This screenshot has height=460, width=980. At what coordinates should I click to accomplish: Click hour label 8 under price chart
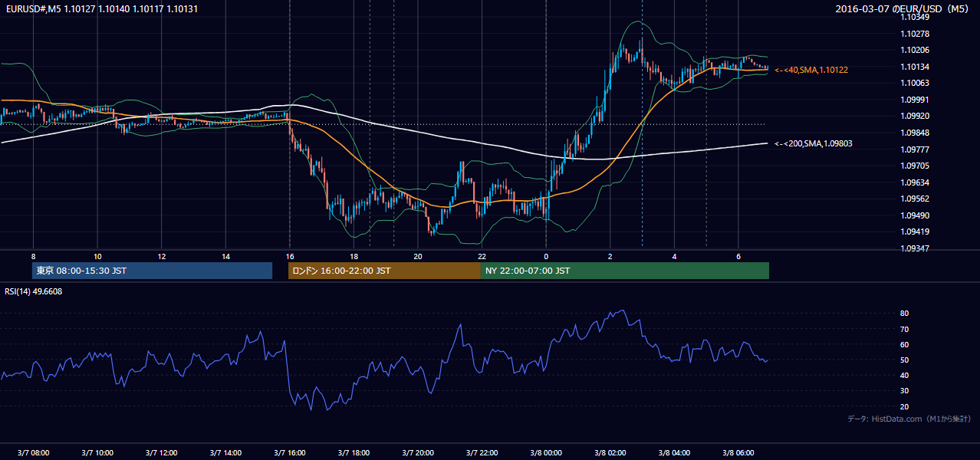[33, 256]
